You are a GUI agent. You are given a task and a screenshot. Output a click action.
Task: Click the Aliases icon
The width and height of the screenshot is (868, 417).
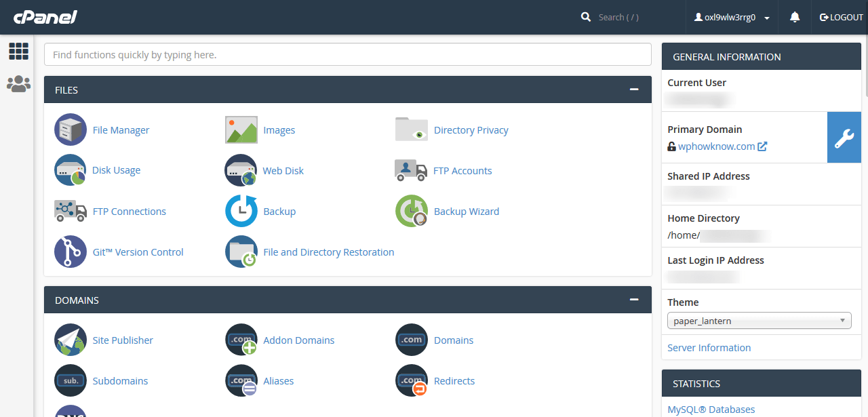pyautogui.click(x=241, y=380)
